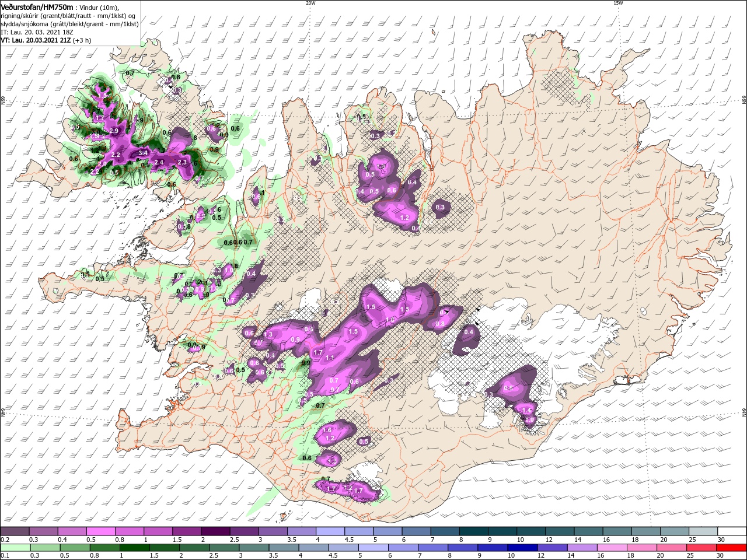
Task: Choose the 0.4 orchid swatch on the snow scale
Action: [x=72, y=531]
